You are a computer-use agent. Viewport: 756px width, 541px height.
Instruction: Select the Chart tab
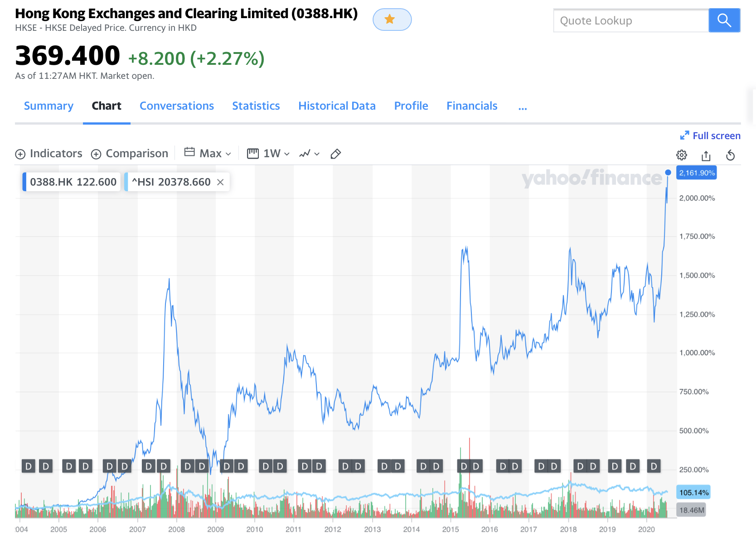pos(107,106)
